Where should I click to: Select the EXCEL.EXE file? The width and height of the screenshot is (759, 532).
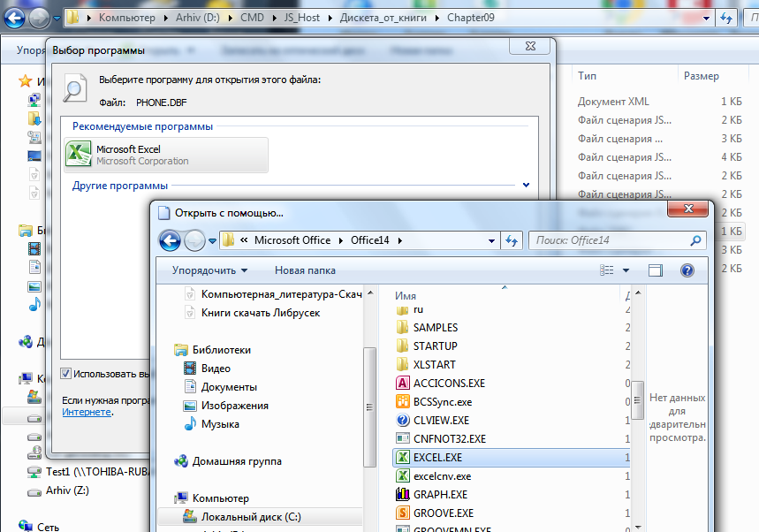437,458
